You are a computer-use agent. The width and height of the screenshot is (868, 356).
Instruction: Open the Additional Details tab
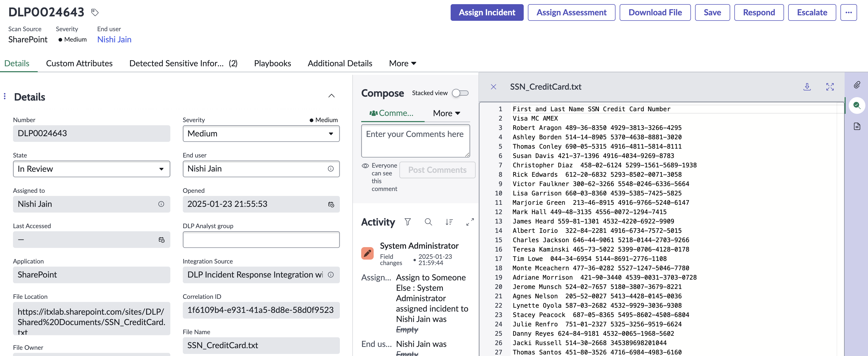click(x=340, y=63)
